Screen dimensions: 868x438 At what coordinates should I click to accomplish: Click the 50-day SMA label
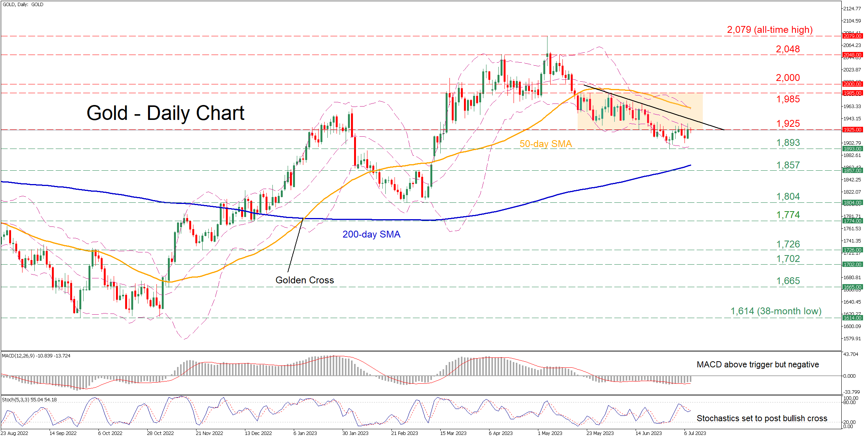coord(545,144)
